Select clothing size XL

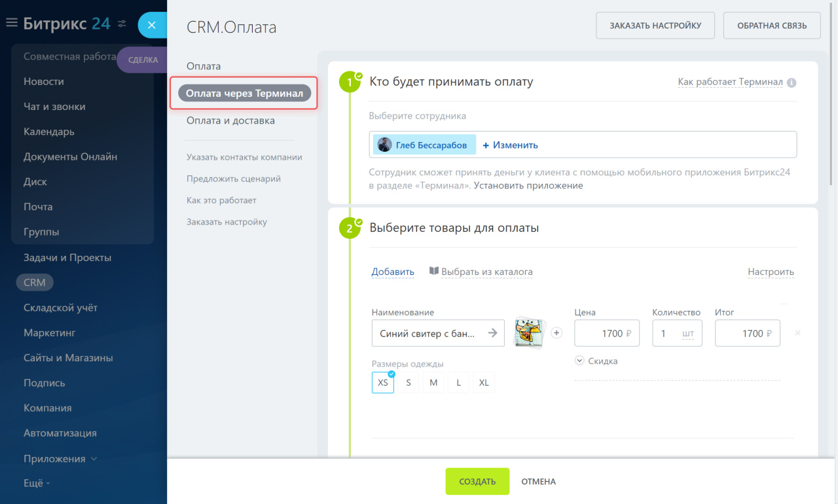coord(484,382)
